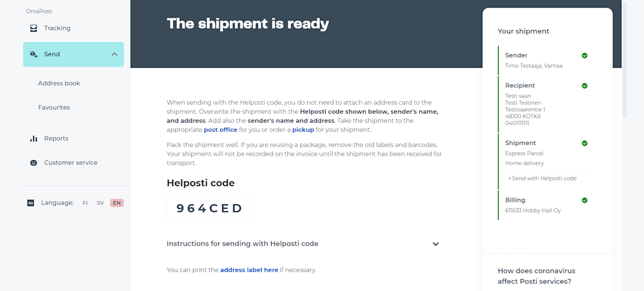Open the address label here link
The width and height of the screenshot is (644, 291).
249,270
